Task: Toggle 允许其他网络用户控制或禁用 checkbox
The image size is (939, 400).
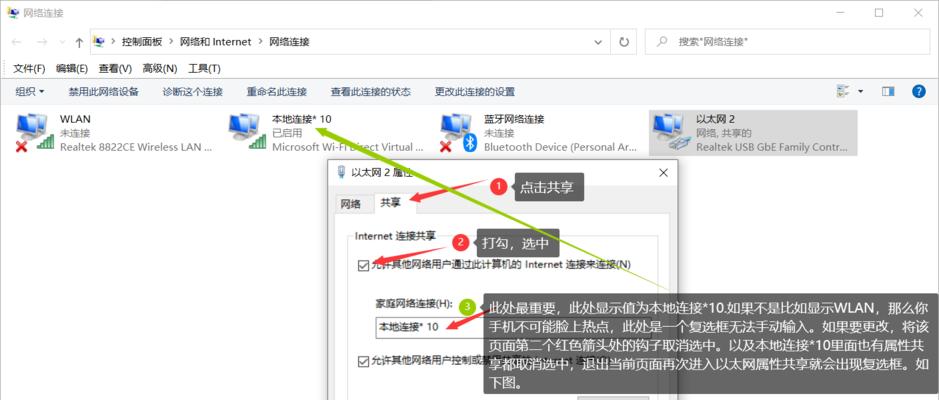Action: point(364,361)
